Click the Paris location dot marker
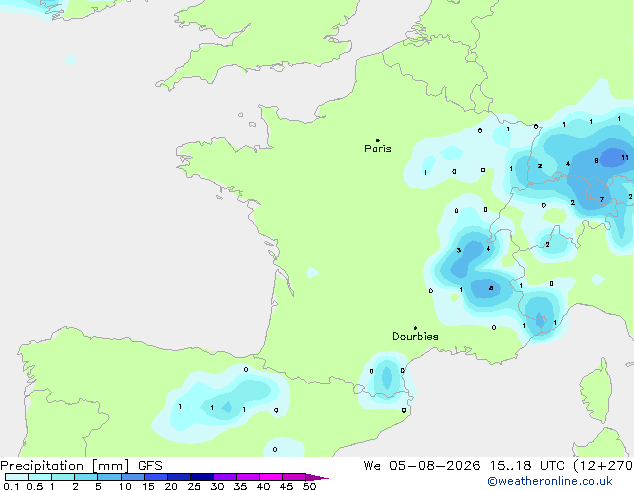The image size is (634, 490). click(x=378, y=140)
